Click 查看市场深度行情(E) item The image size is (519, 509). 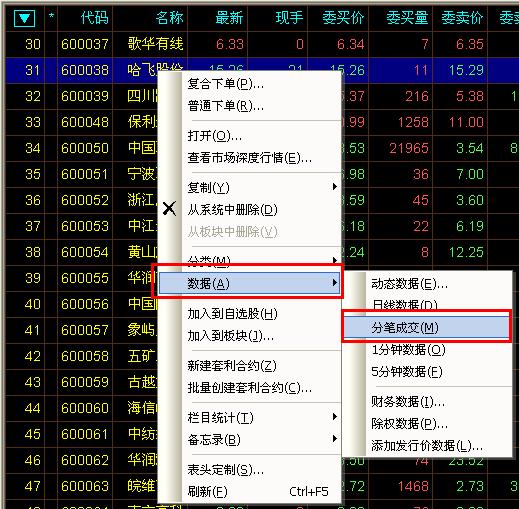(250, 158)
